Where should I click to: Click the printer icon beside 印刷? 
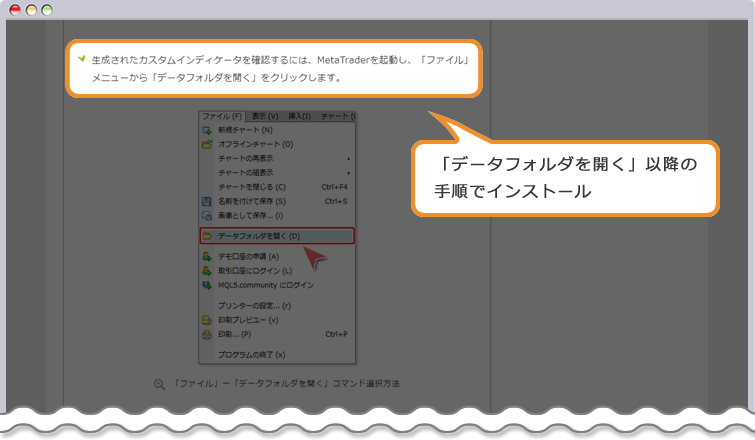coord(207,334)
